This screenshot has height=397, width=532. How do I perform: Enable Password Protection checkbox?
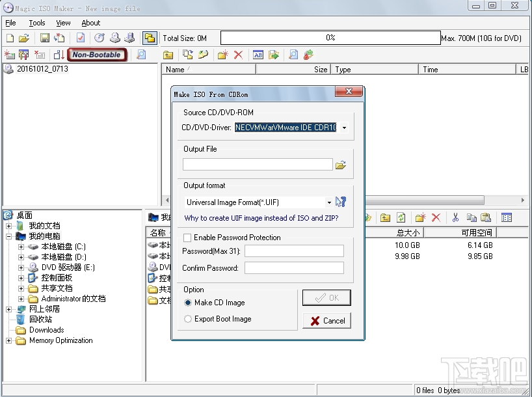(x=187, y=238)
